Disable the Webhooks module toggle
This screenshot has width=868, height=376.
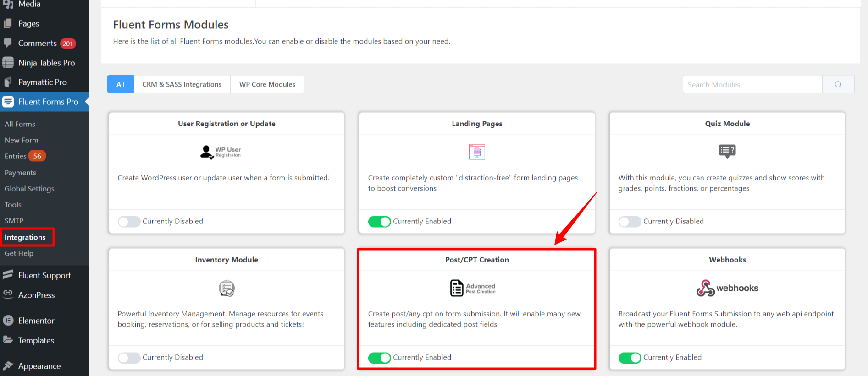tap(630, 358)
